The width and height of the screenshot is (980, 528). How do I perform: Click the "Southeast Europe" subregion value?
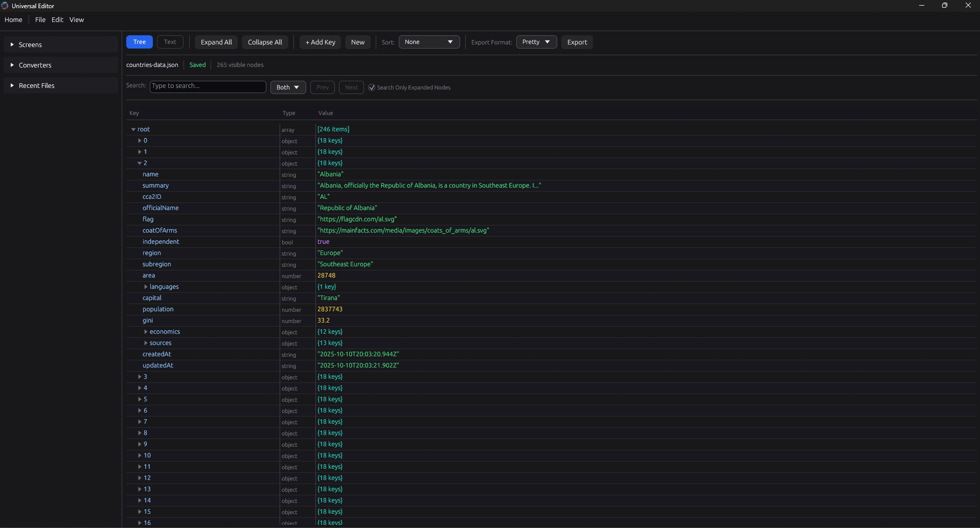click(x=345, y=264)
